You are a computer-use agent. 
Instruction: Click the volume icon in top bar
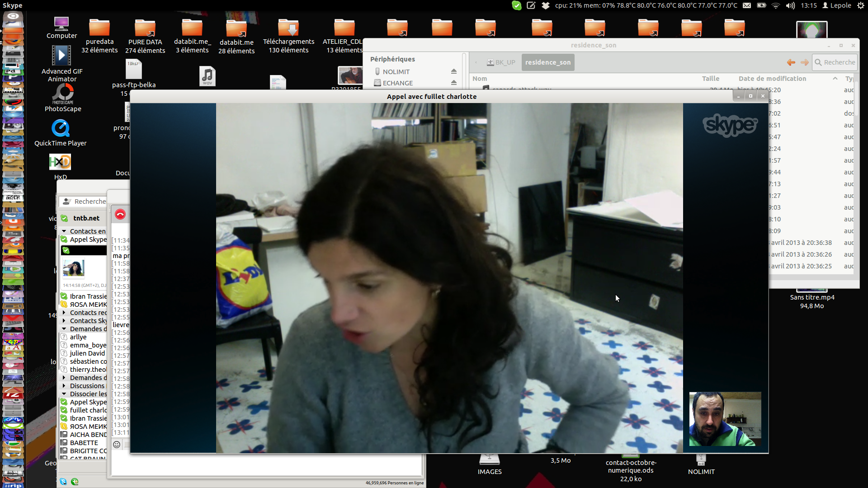coord(790,5)
